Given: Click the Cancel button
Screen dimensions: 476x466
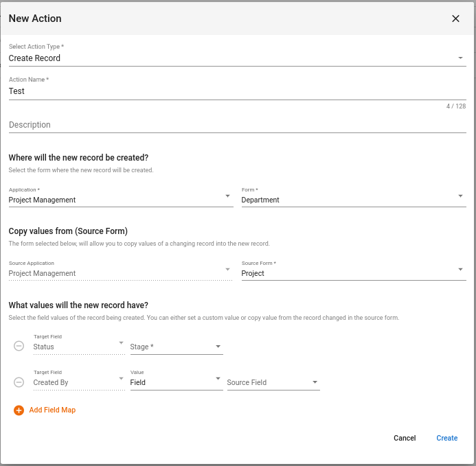Looking at the screenshot, I should pos(405,438).
